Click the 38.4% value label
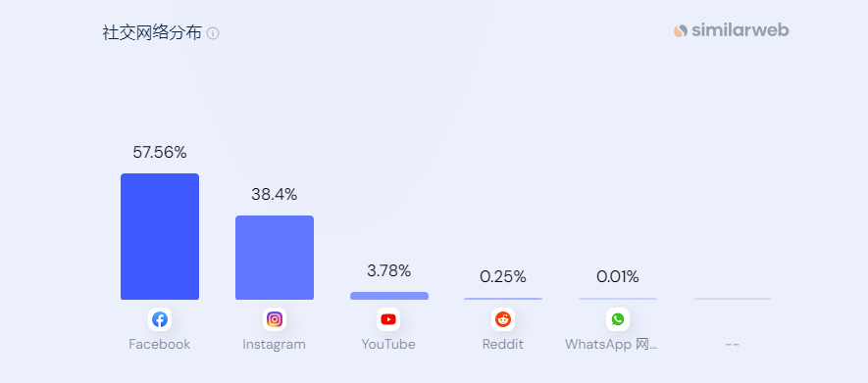 pyautogui.click(x=274, y=195)
